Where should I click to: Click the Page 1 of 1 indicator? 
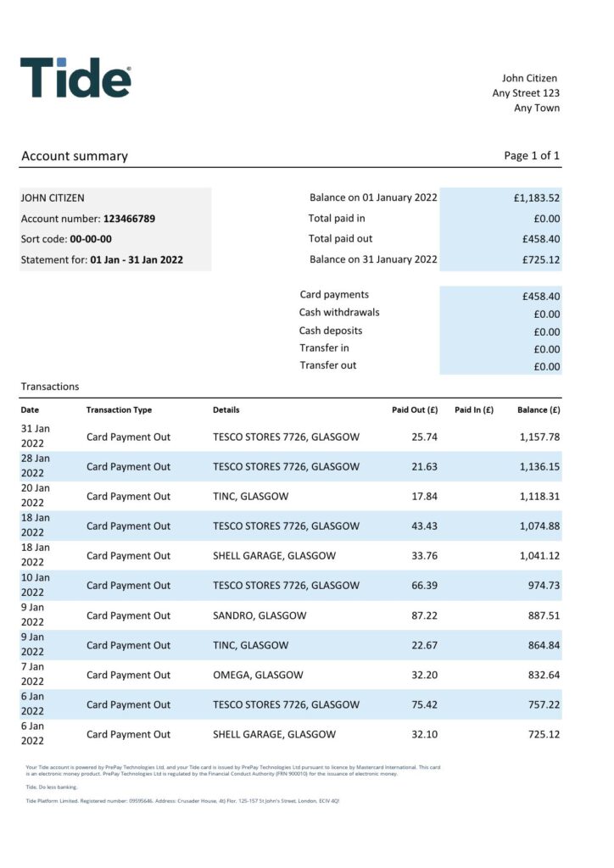coord(532,156)
